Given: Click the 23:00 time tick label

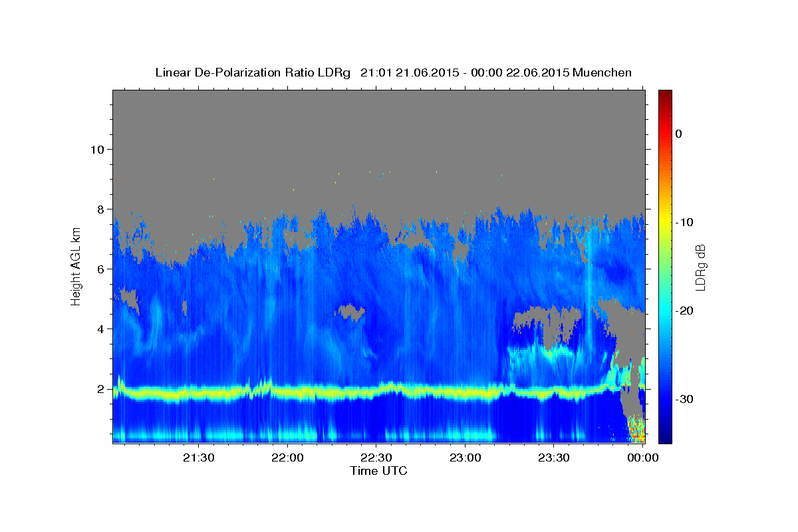Looking at the screenshot, I should (x=465, y=458).
